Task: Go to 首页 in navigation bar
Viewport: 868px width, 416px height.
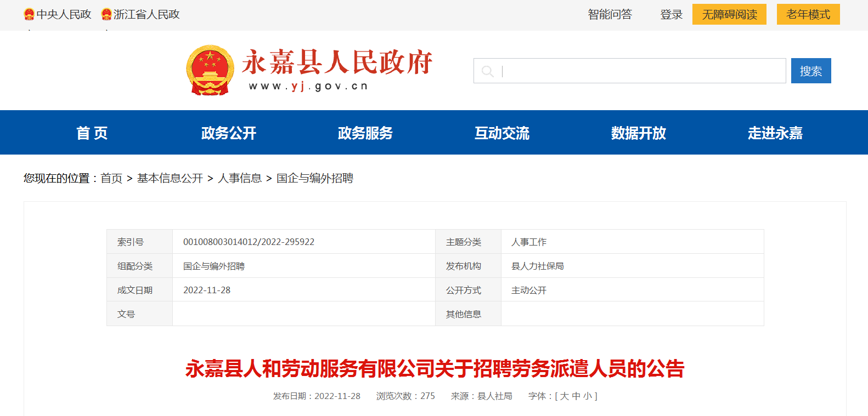Action: pos(92,133)
